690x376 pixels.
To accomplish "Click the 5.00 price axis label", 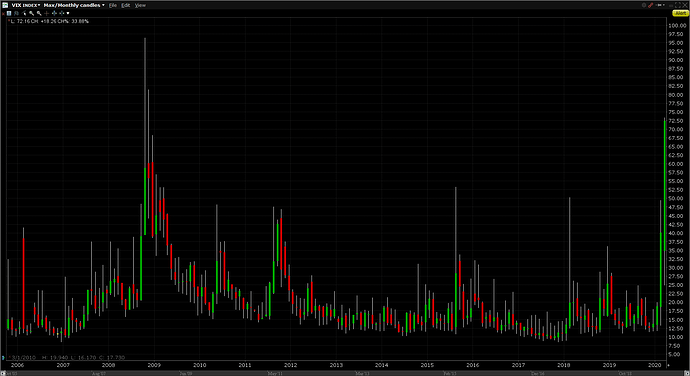I will [675, 354].
